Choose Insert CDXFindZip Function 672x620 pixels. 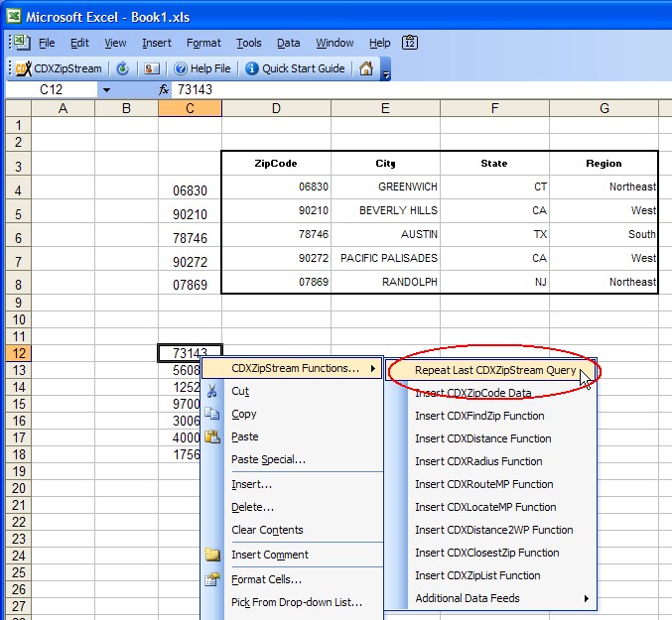[490, 416]
